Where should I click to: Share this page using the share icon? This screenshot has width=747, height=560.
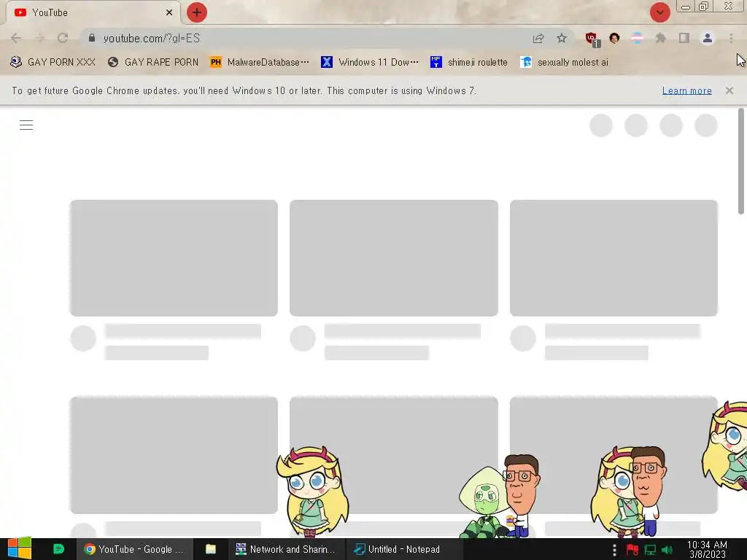[538, 38]
